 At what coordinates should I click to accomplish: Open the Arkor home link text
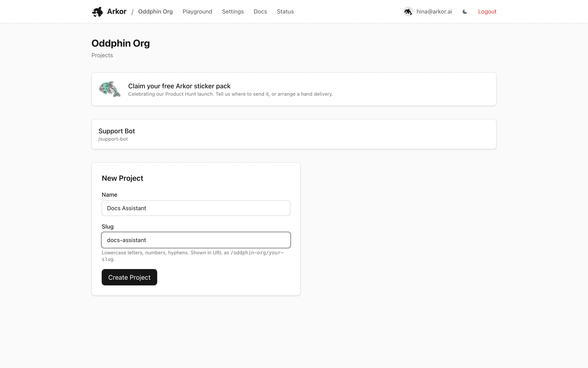point(117,11)
